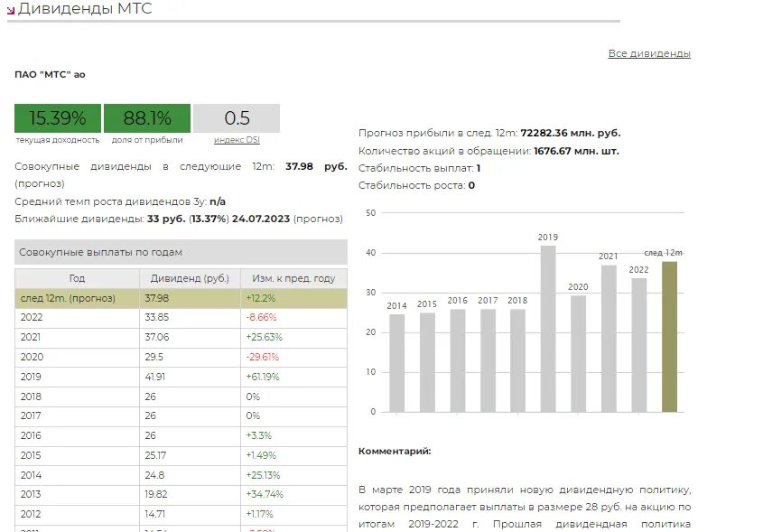Select the 'Дивиденды МТС' heading
This screenshot has width=763, height=532.
pos(85,8)
